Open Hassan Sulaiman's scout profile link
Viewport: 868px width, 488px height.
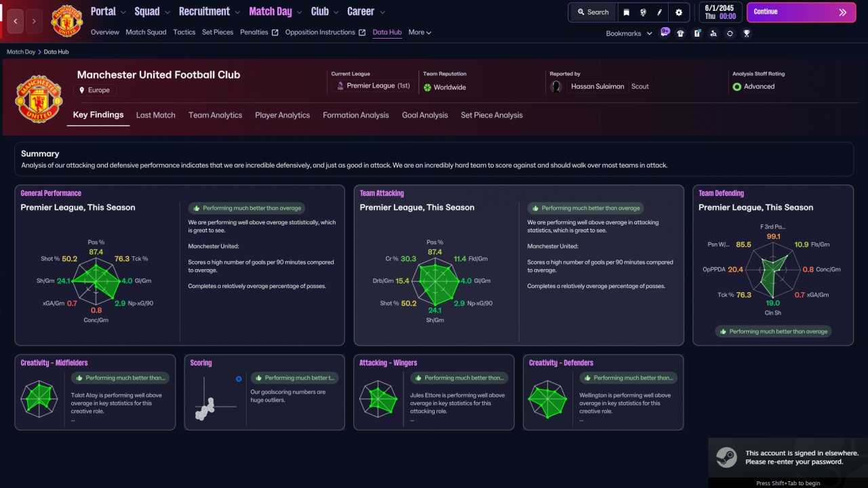(x=597, y=87)
